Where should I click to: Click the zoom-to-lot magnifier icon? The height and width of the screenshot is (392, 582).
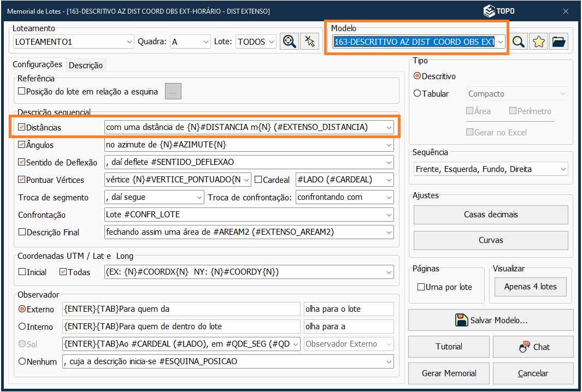tap(290, 42)
